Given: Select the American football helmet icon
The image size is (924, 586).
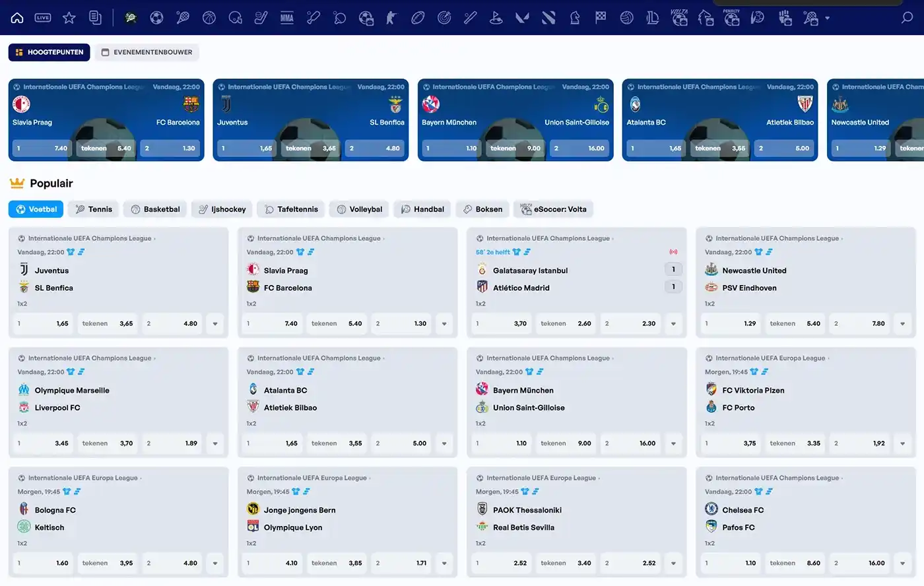Looking at the screenshot, I should pyautogui.click(x=235, y=18).
